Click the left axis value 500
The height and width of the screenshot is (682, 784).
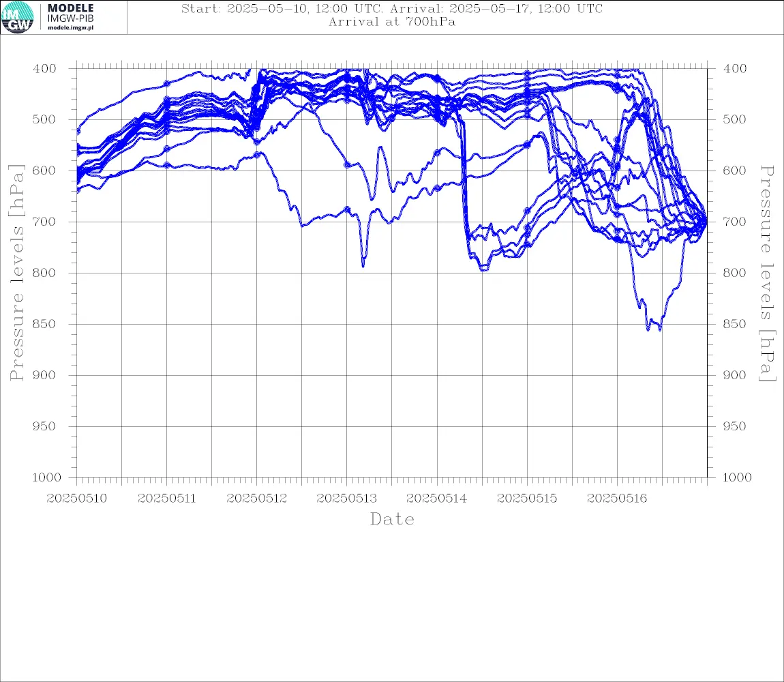click(x=44, y=119)
